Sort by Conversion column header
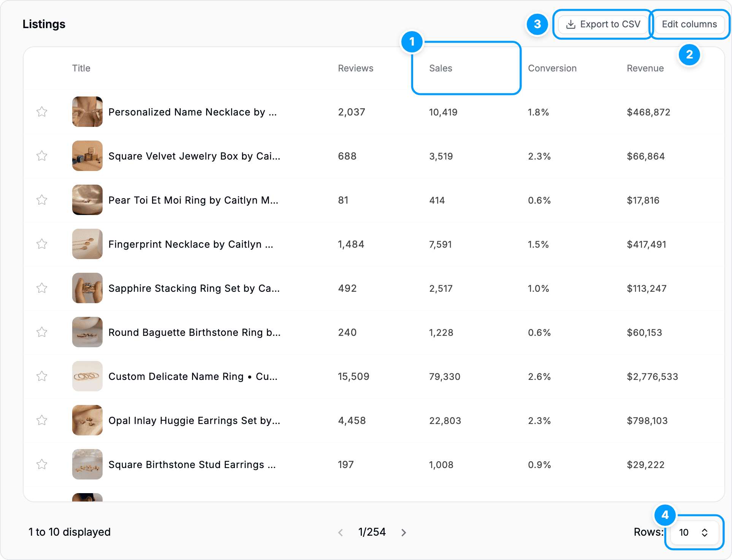732x560 pixels. click(x=552, y=68)
